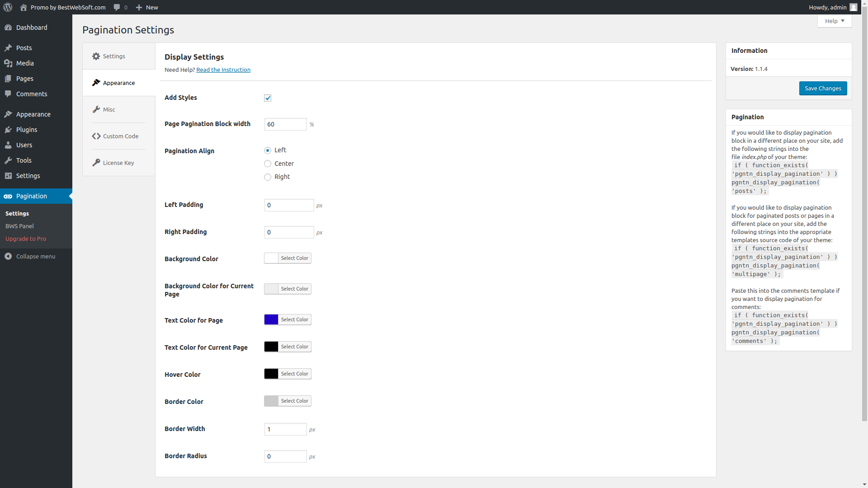Click the admin avatar icon
The width and height of the screenshot is (868, 488).
[854, 7]
